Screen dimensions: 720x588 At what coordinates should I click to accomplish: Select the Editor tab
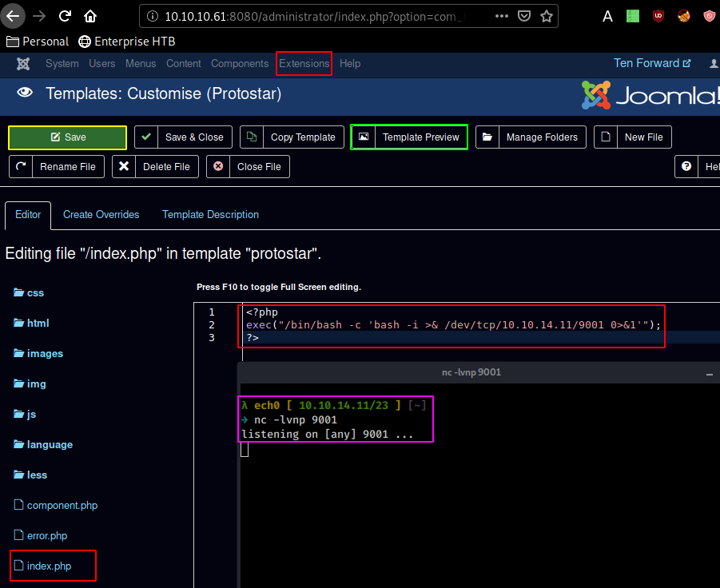[28, 215]
